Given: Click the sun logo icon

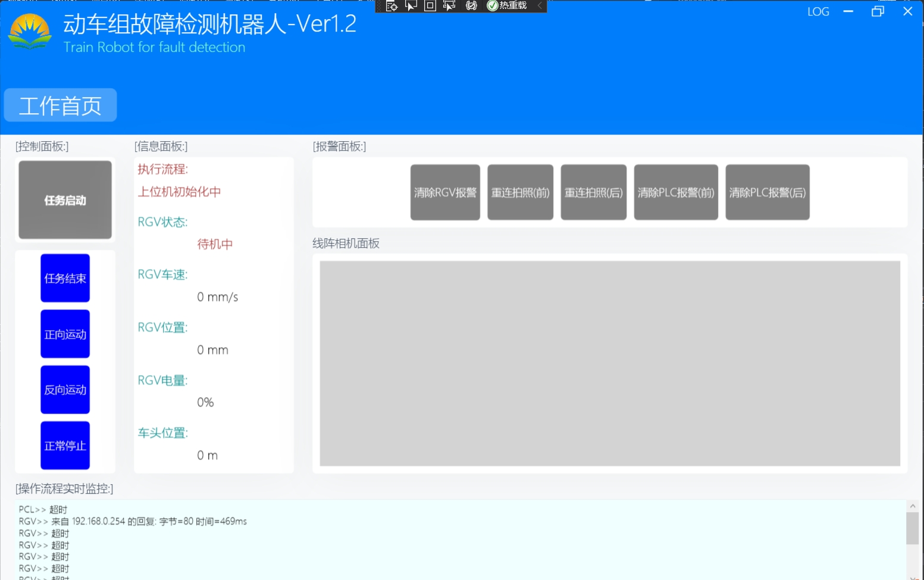Looking at the screenshot, I should (x=30, y=32).
